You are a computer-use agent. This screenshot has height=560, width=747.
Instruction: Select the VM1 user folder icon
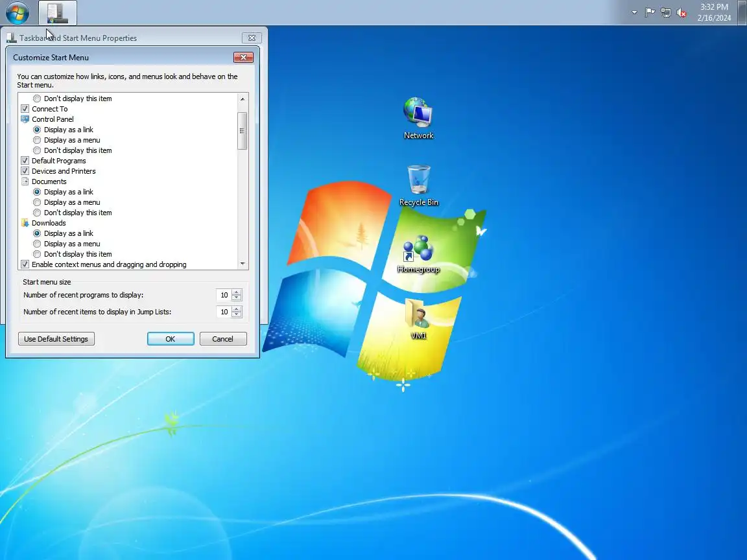tap(418, 318)
